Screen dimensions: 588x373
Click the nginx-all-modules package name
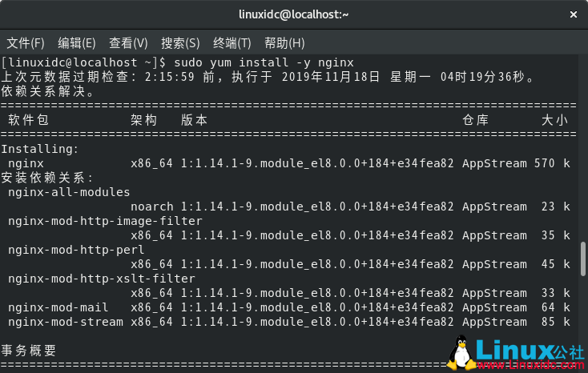(69, 192)
